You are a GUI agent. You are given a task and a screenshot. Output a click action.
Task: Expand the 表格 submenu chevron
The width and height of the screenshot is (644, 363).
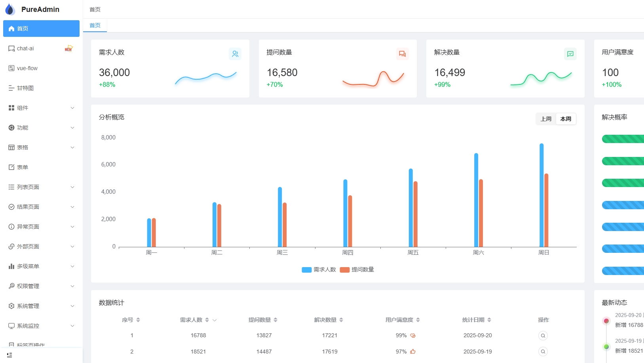click(x=72, y=147)
